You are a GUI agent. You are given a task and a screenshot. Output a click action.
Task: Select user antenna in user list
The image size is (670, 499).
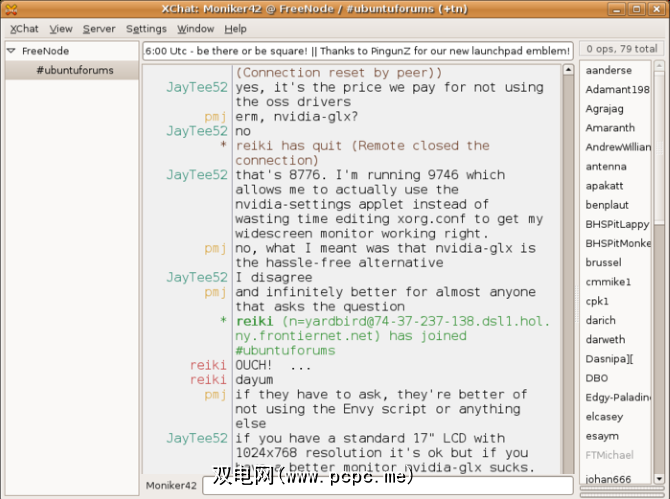[x=606, y=166]
